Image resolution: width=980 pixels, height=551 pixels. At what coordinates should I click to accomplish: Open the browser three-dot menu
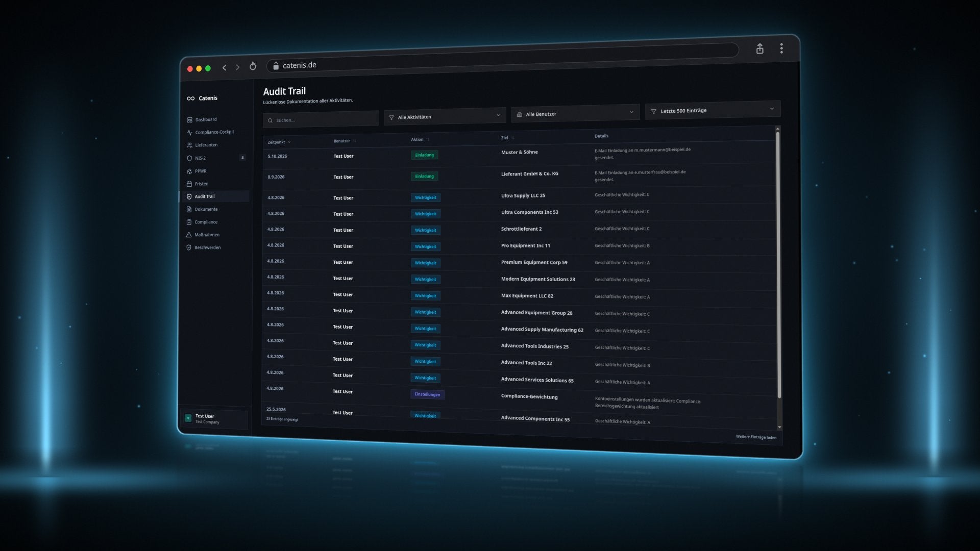(x=781, y=48)
